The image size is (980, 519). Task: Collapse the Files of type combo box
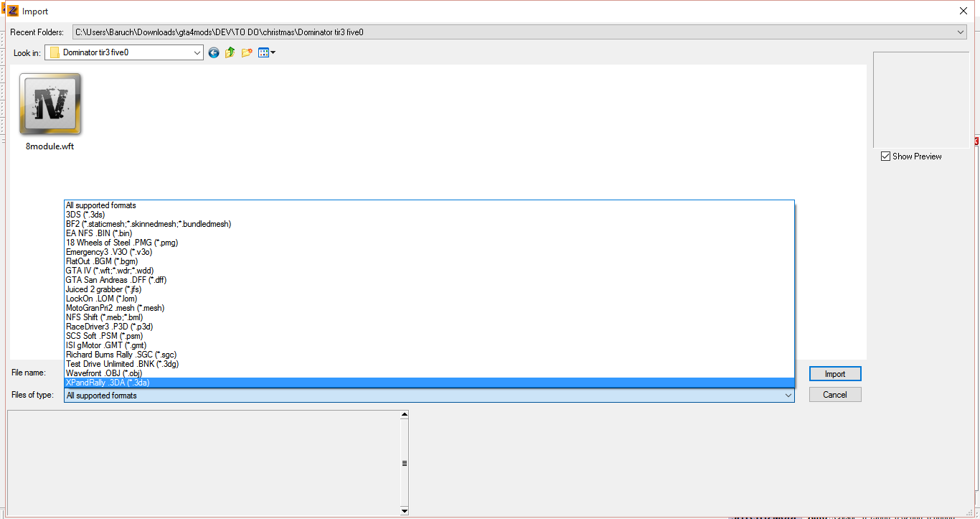click(x=788, y=396)
